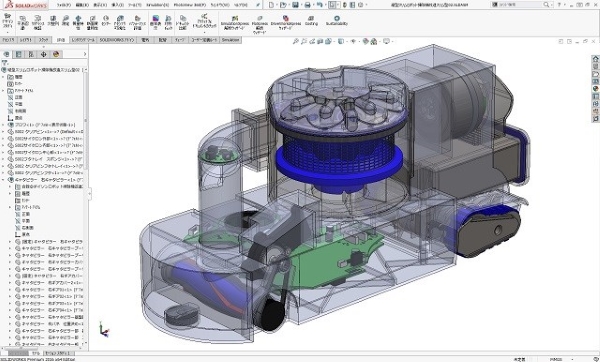Collapse the expanded caterpillar subassembly node
This screenshot has height=362, width=600.
[3, 180]
